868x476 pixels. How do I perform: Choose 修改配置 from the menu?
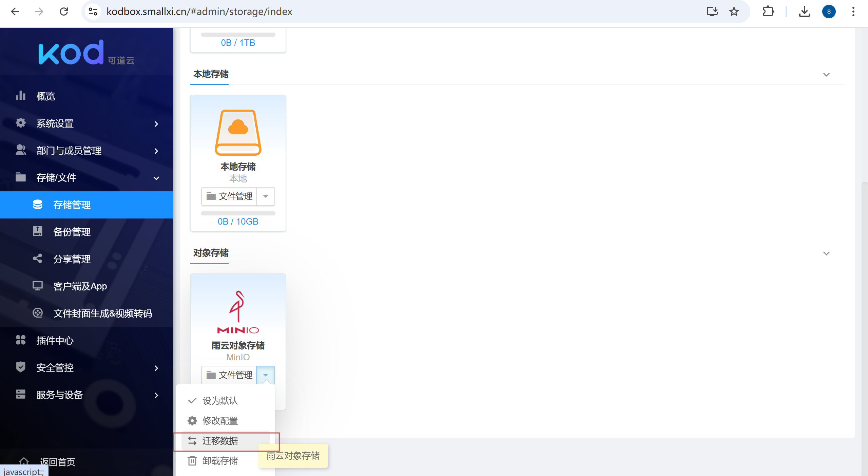[220, 421]
